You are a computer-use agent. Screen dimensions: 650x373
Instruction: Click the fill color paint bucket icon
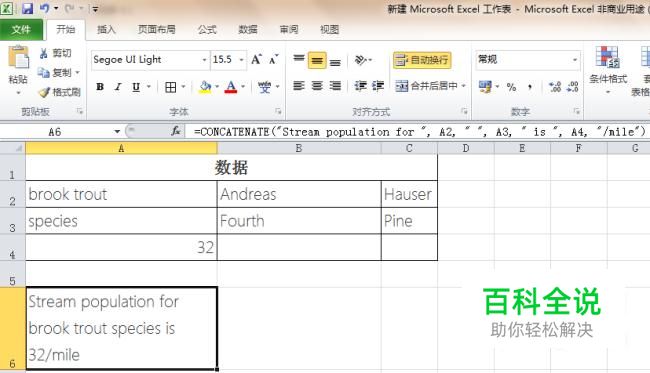pyautogui.click(x=205, y=87)
